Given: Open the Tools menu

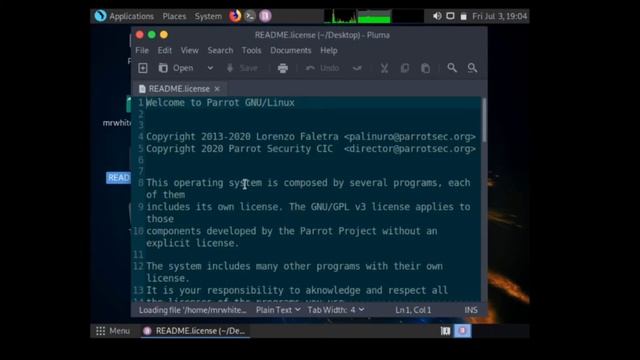Looking at the screenshot, I should click(x=251, y=51).
